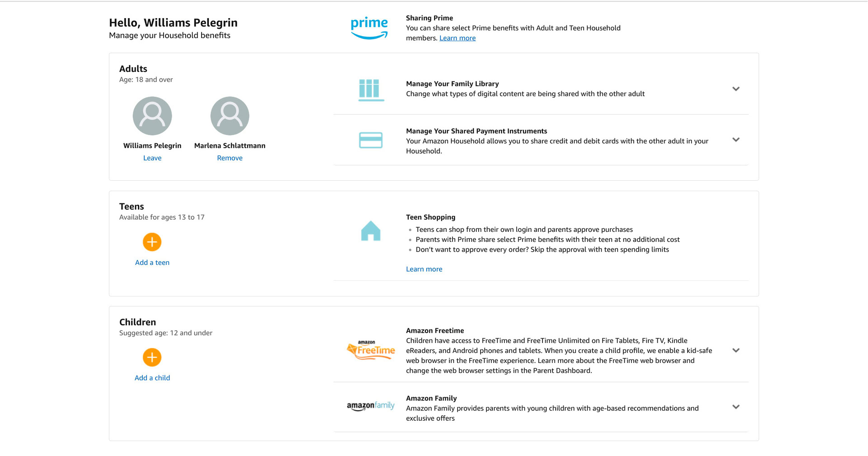Expand Manage Your Shared Payment Instruments

(736, 140)
